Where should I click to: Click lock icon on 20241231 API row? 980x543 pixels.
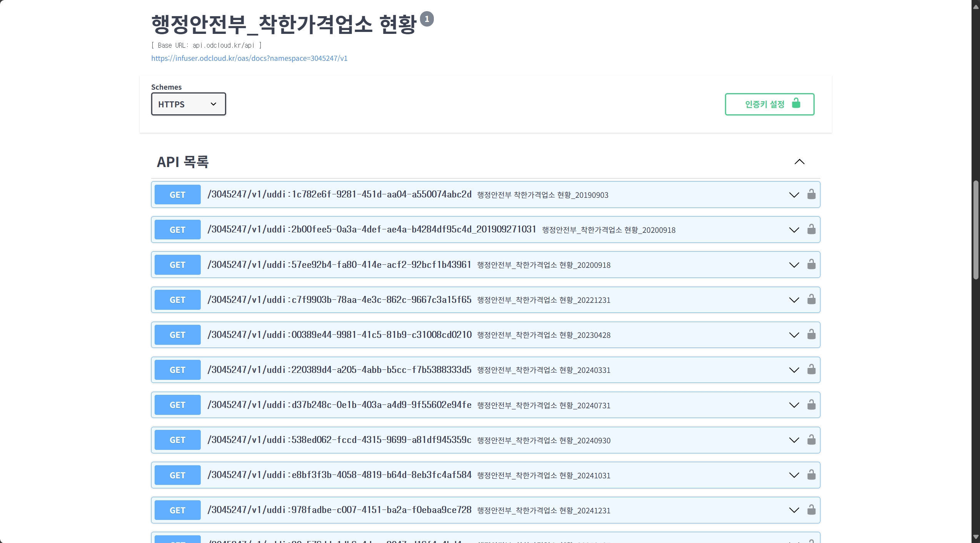pos(811,510)
